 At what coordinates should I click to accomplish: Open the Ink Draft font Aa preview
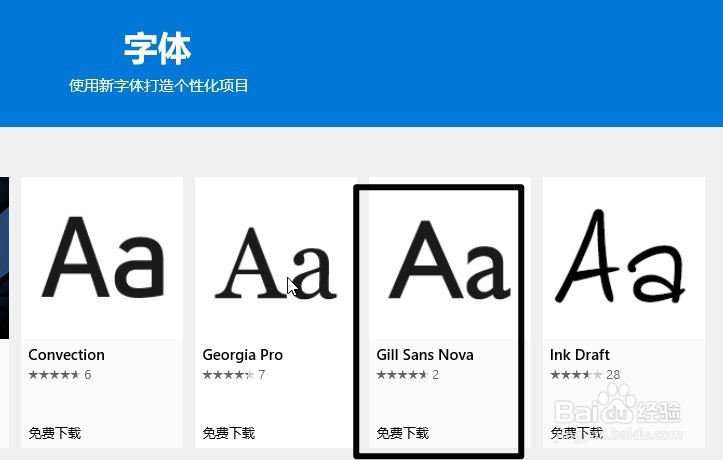(624, 258)
